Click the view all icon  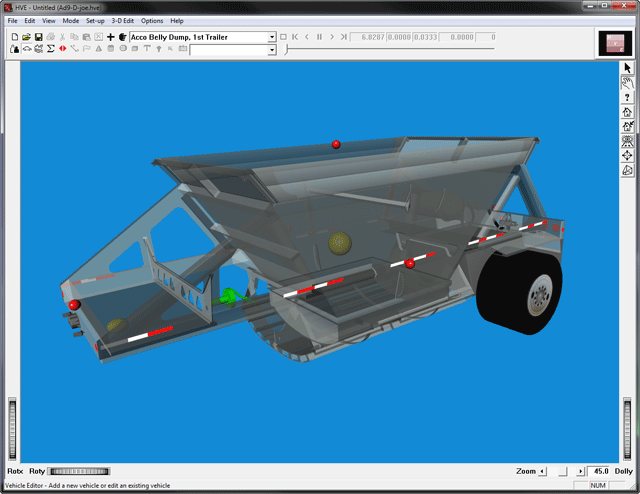[x=627, y=141]
